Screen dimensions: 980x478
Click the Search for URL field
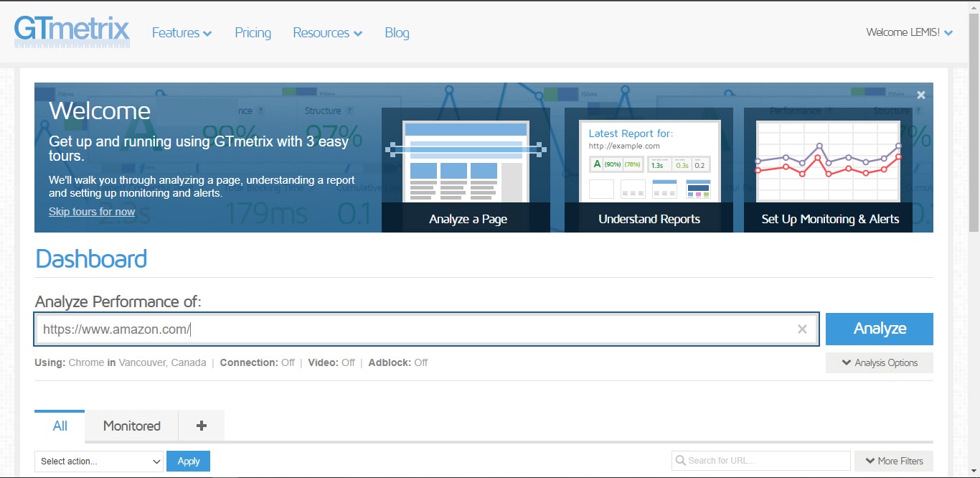pyautogui.click(x=761, y=461)
